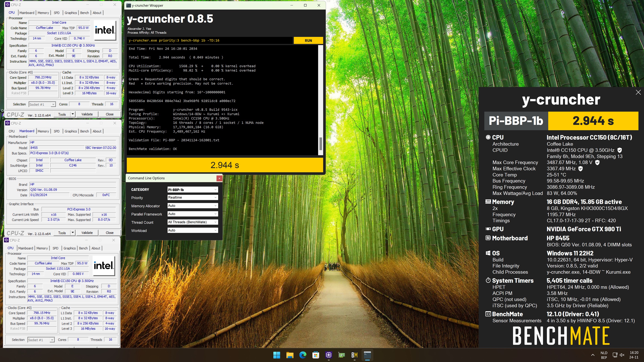The image size is (644, 362).
Task: Click the y-cruncher command line text field
Action: tap(209, 40)
